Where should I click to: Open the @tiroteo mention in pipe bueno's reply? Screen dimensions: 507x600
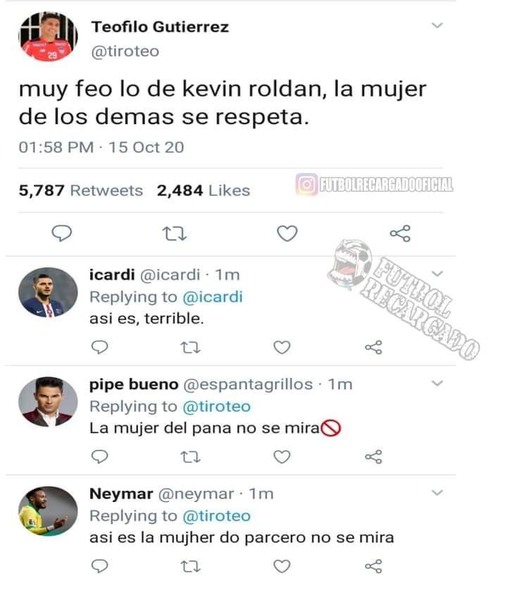coord(217,406)
